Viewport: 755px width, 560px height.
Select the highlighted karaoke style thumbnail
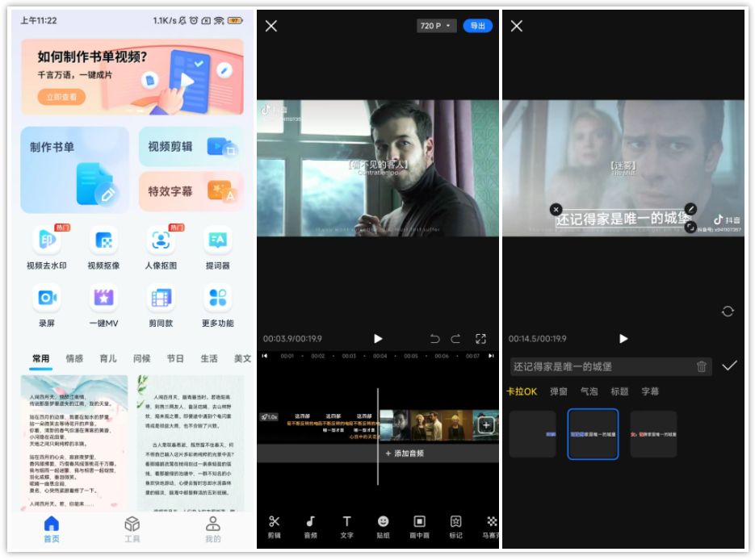pyautogui.click(x=594, y=434)
